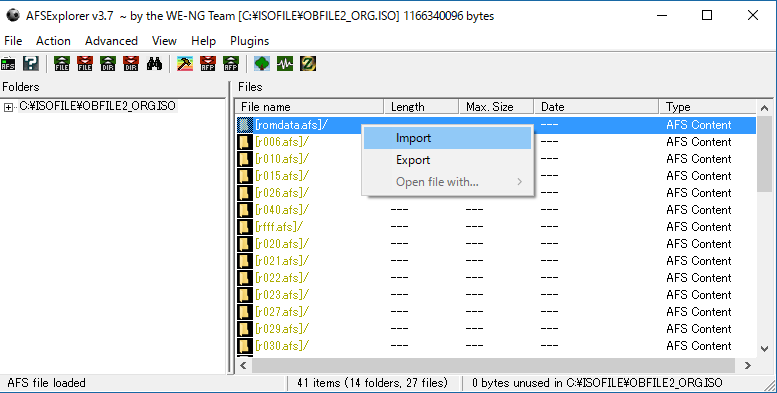Screen dimensions: 777x393
Task: Select the [r029.afs]/ entry
Action: (x=282, y=329)
